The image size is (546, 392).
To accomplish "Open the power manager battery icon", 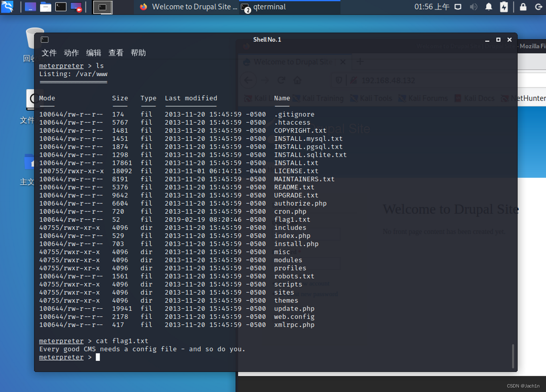I will pos(504,7).
